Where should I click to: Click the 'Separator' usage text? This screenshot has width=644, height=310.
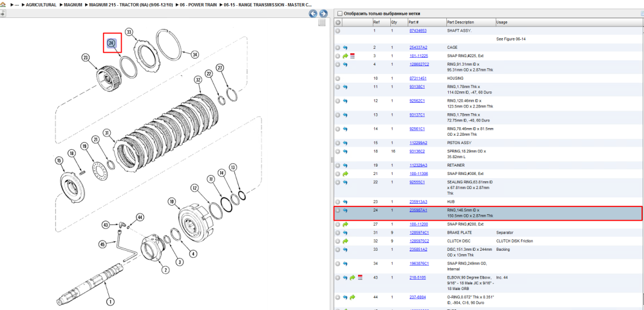[x=504, y=233]
